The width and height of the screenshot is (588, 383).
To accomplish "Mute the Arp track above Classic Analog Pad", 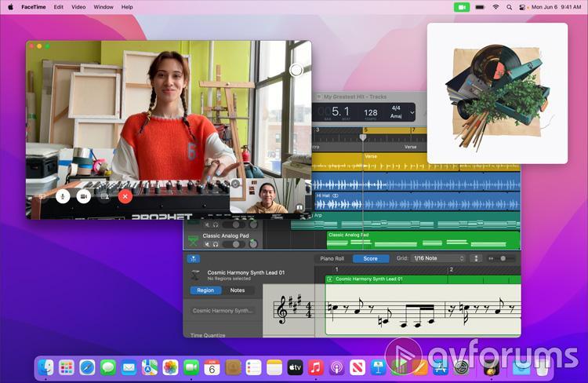I will click(x=208, y=224).
